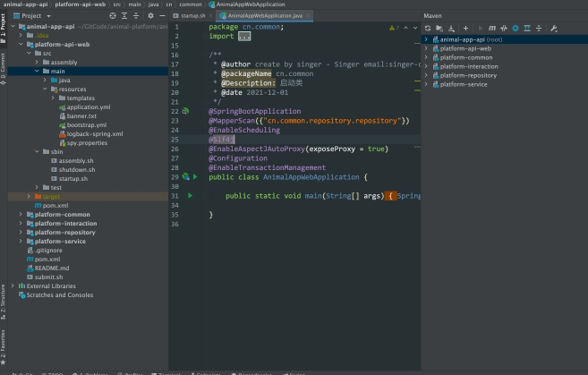
Task: Click the Maven Reload All Projects icon
Action: [428, 28]
